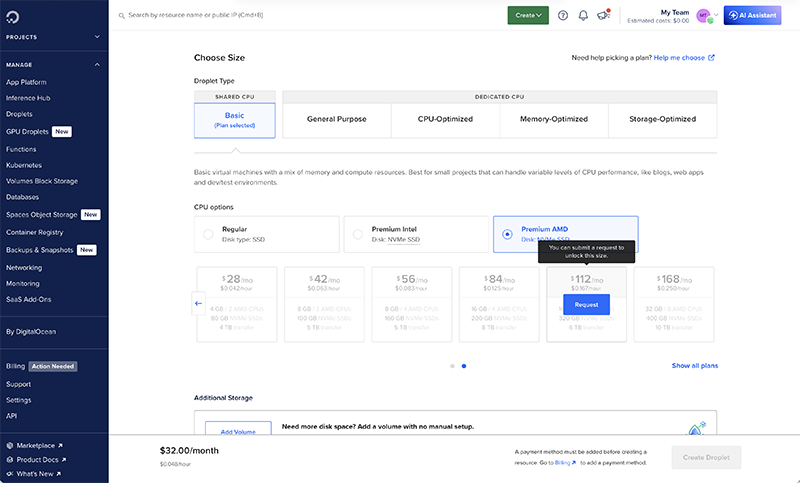The image size is (800, 483).
Task: Click the search magnifier icon
Action: click(121, 16)
